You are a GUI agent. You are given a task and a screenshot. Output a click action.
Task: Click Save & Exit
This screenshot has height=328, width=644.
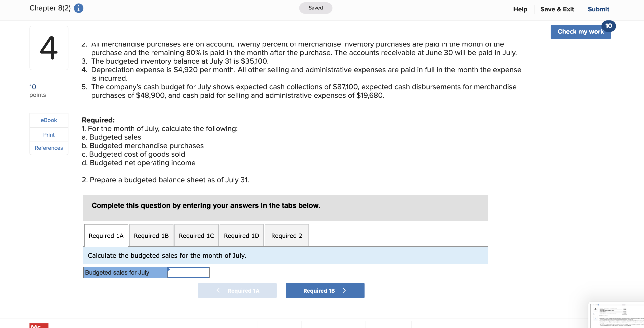[x=557, y=9]
